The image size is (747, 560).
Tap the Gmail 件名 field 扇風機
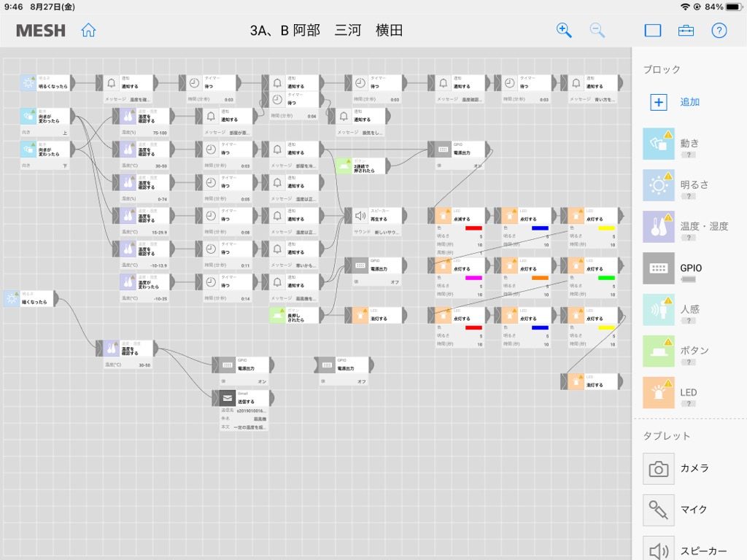point(243,419)
